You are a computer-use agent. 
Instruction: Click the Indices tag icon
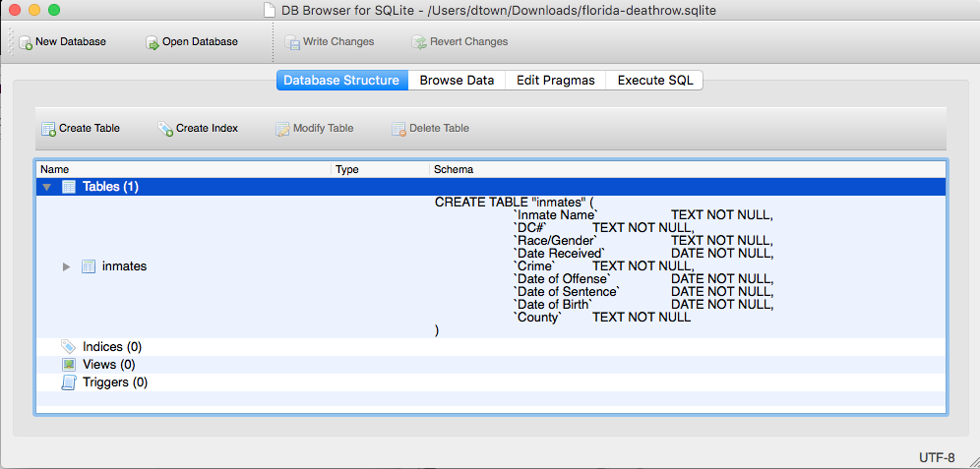pyautogui.click(x=69, y=347)
